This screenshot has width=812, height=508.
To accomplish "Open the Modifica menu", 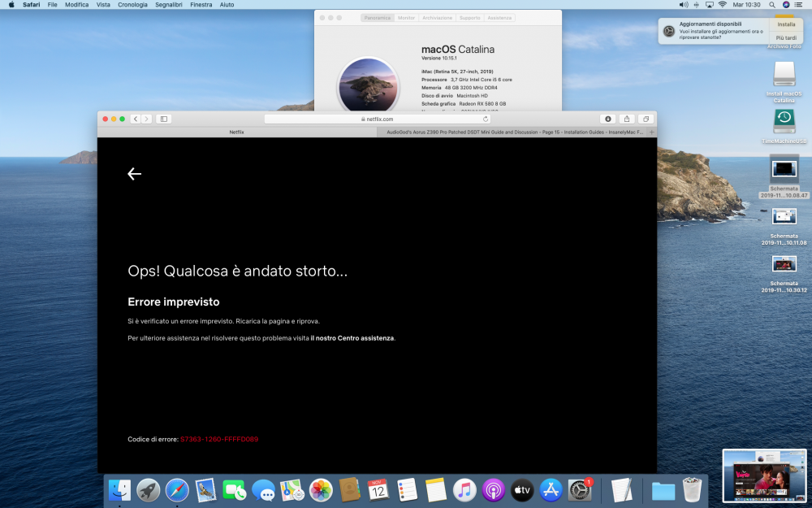I will (x=76, y=5).
